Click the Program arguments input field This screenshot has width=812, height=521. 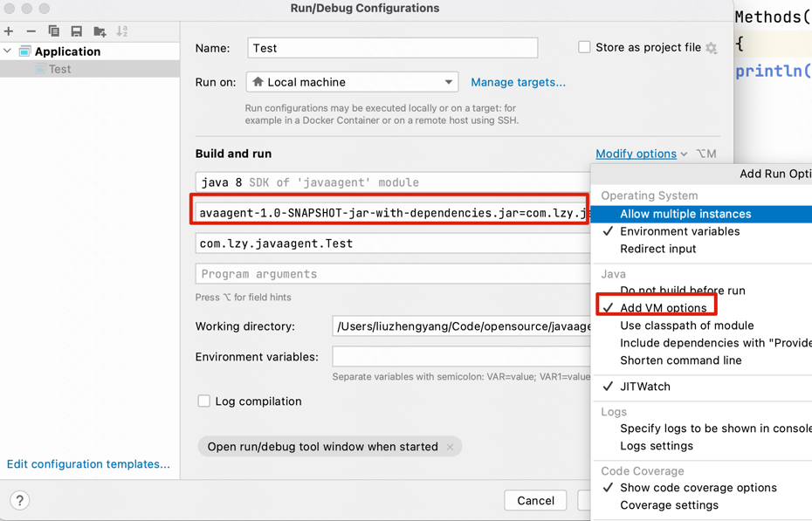[x=393, y=274]
